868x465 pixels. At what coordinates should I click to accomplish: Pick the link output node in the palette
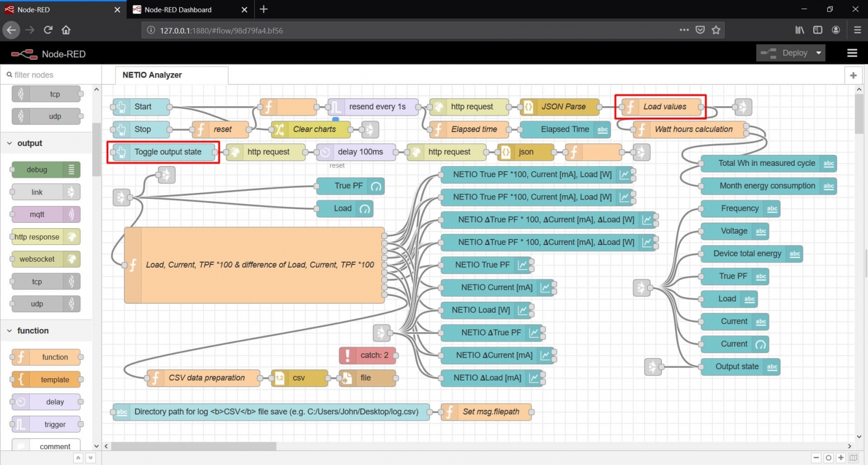coord(46,192)
